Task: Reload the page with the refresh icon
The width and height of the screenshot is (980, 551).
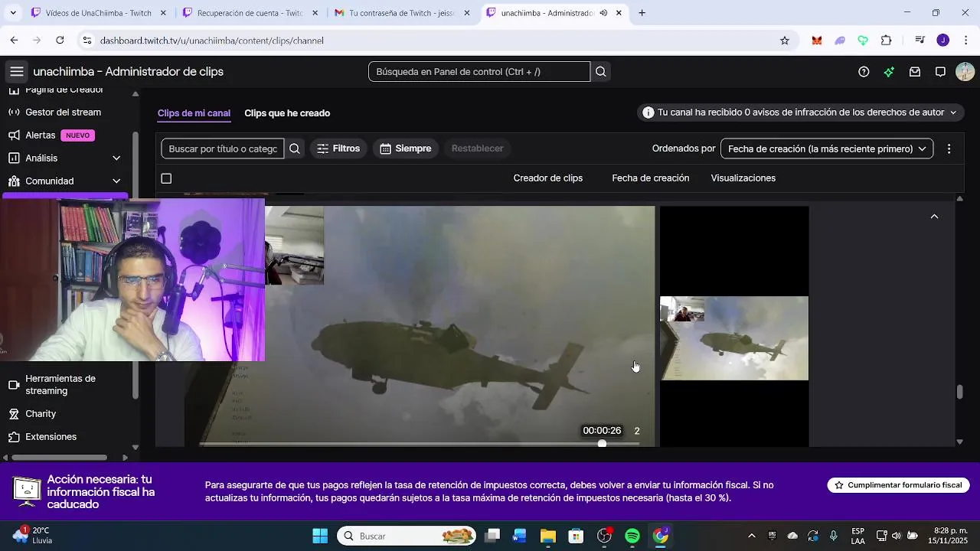Action: point(60,41)
